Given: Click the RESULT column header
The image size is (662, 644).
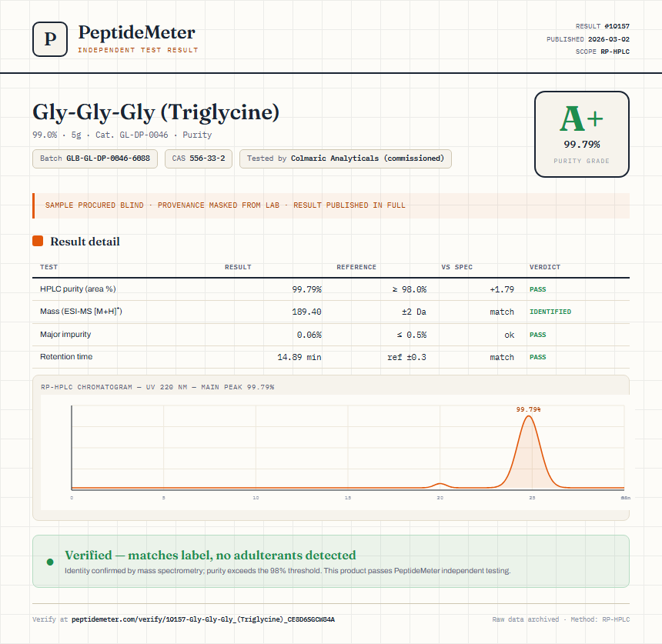Looking at the screenshot, I should point(238,267).
